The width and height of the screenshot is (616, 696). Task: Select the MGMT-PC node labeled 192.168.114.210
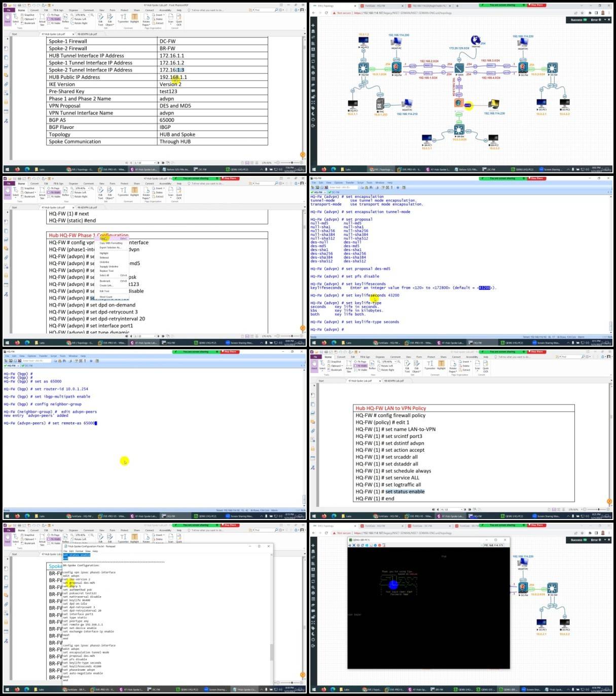coord(407,103)
